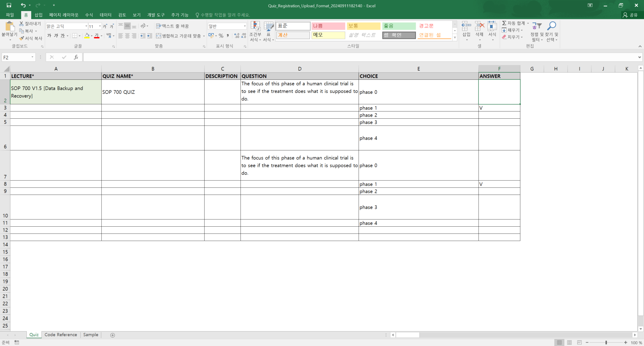Click the formula bar input field
This screenshot has height=346, width=644.
coord(359,57)
